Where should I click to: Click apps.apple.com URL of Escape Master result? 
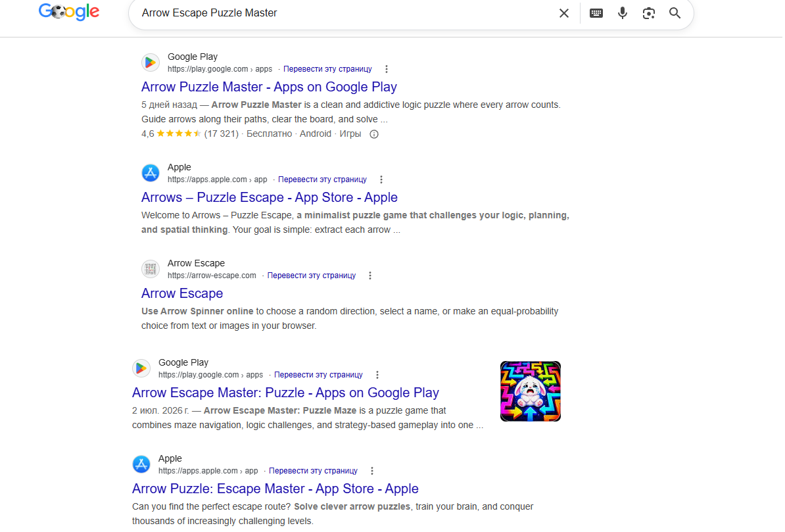(x=209, y=472)
